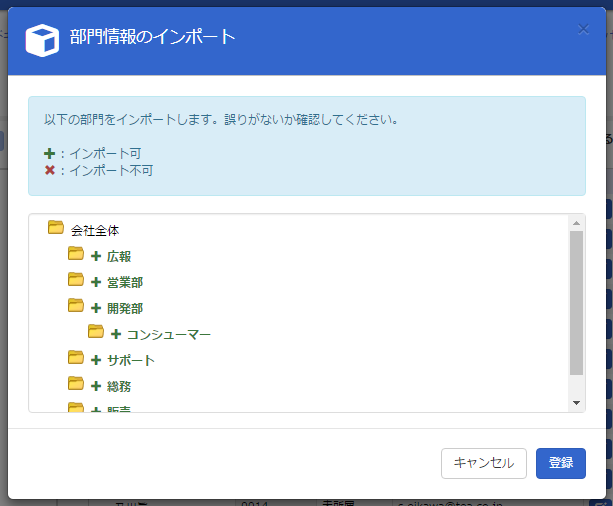This screenshot has width=613, height=506.
Task: Select the サポート department label
Action: 131,360
